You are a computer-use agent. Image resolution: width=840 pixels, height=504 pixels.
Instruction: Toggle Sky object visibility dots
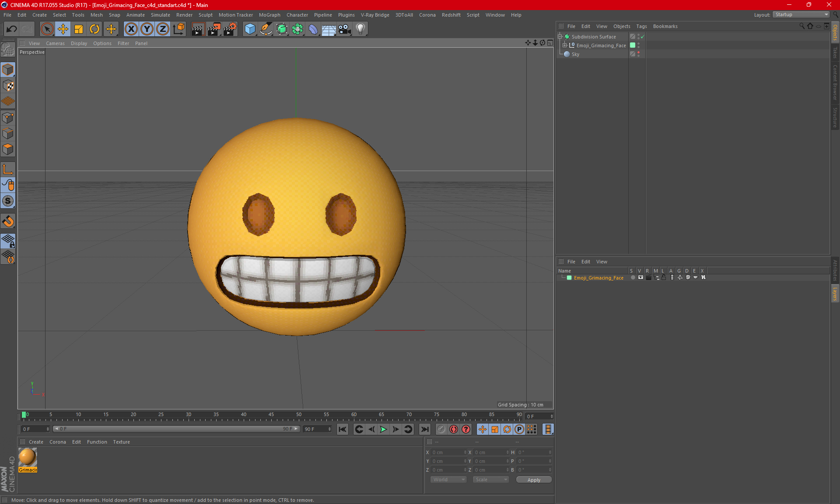point(638,54)
